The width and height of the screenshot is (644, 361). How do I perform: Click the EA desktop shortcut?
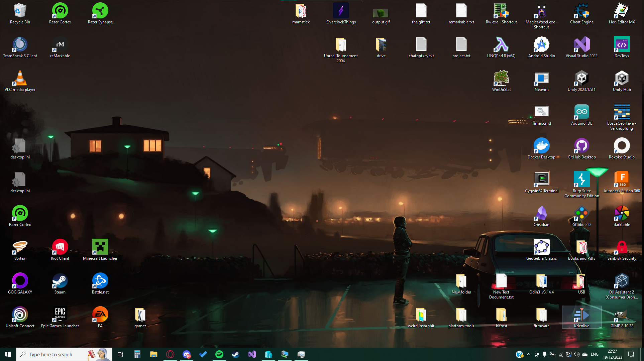pos(100,317)
